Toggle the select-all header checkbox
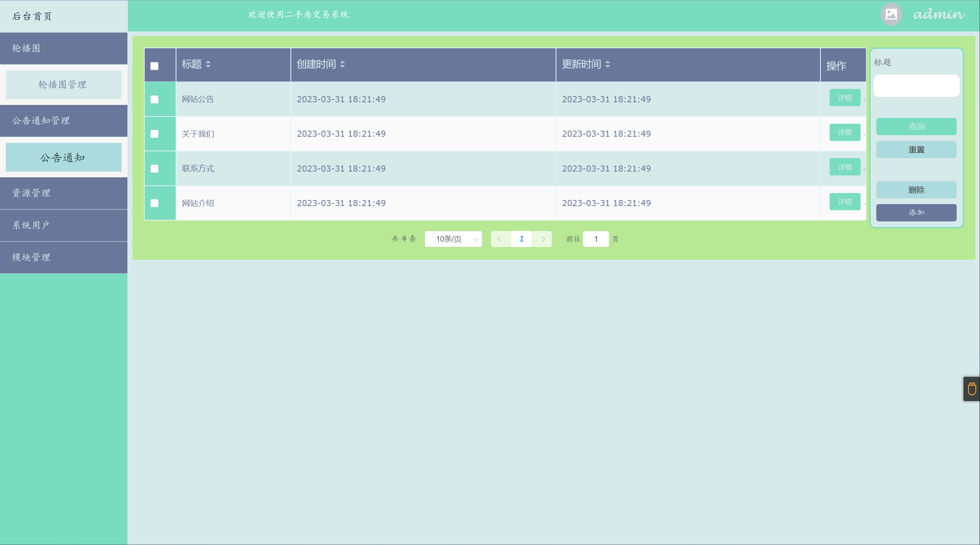This screenshot has width=980, height=545. tap(155, 66)
